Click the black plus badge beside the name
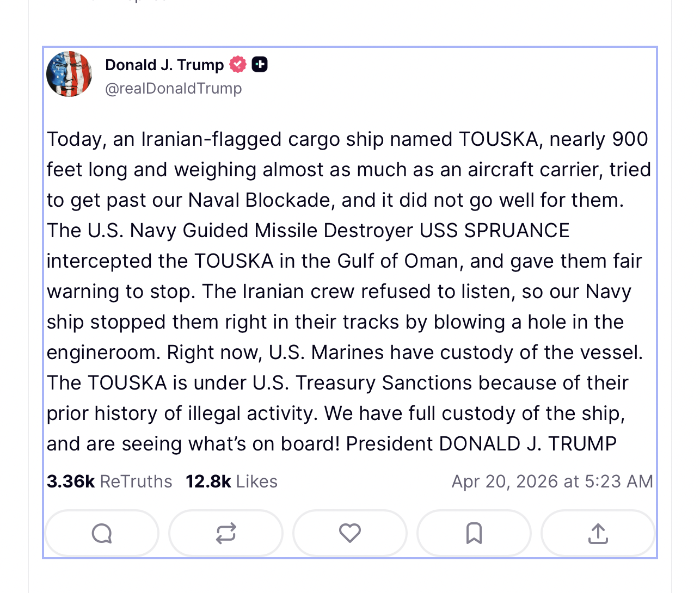The height and width of the screenshot is (593, 700). pos(260,65)
